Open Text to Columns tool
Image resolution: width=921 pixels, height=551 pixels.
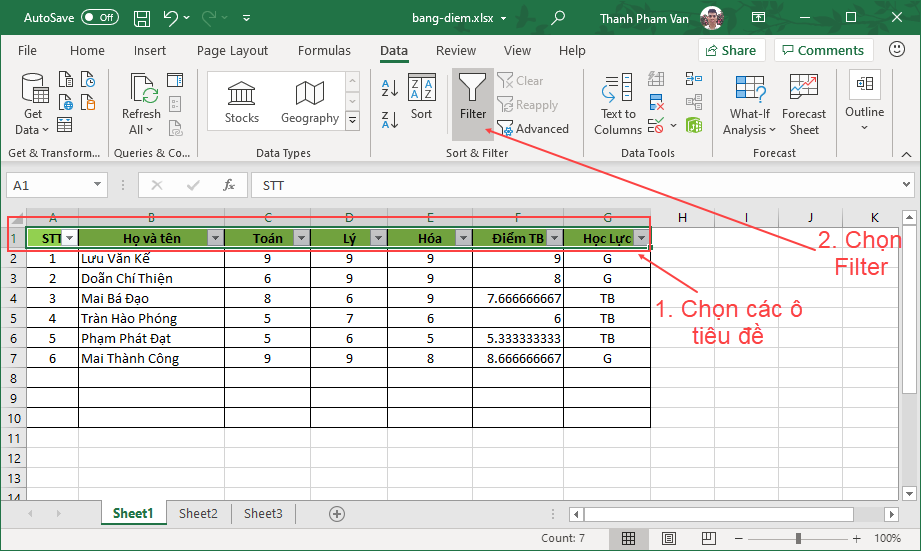click(618, 104)
